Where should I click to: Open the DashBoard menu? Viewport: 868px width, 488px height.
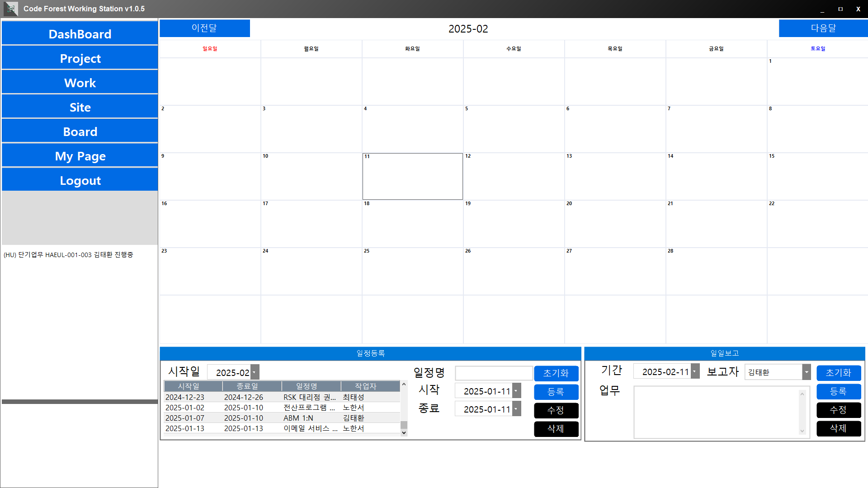point(80,34)
